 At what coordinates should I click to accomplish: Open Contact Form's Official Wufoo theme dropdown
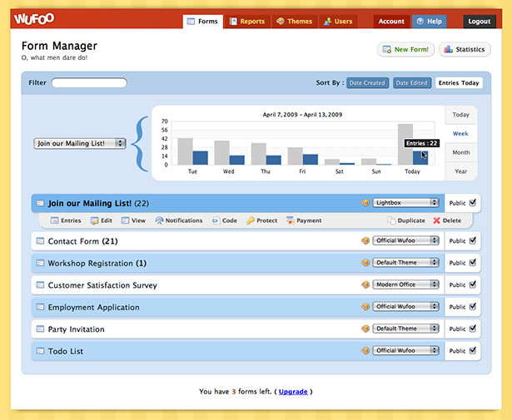click(406, 240)
